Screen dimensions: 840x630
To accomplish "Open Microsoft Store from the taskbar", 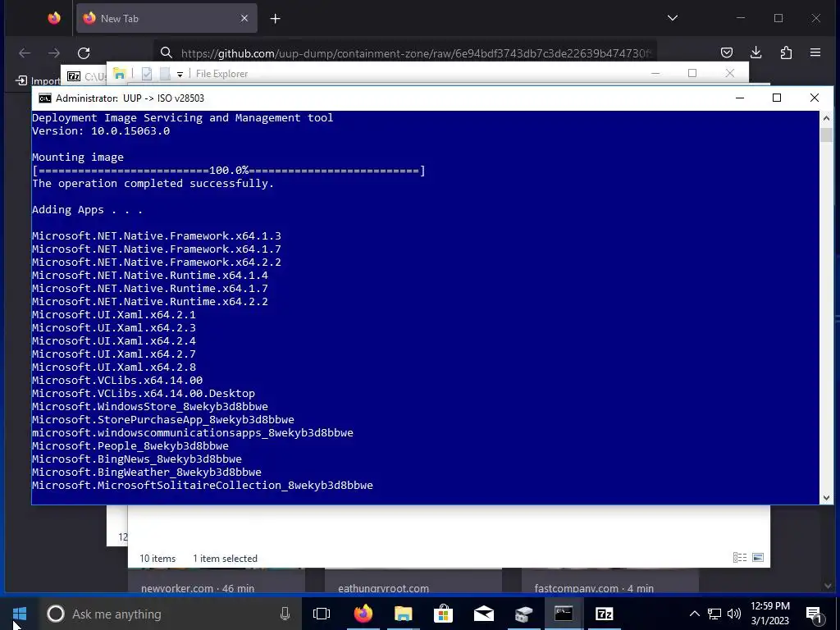I will click(444, 614).
